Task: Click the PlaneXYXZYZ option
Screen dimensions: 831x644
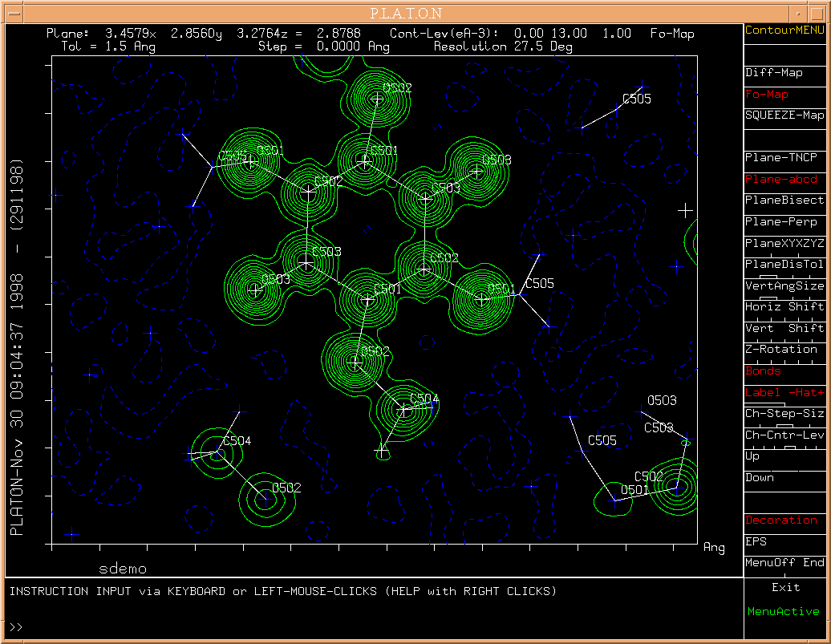Action: [x=784, y=243]
